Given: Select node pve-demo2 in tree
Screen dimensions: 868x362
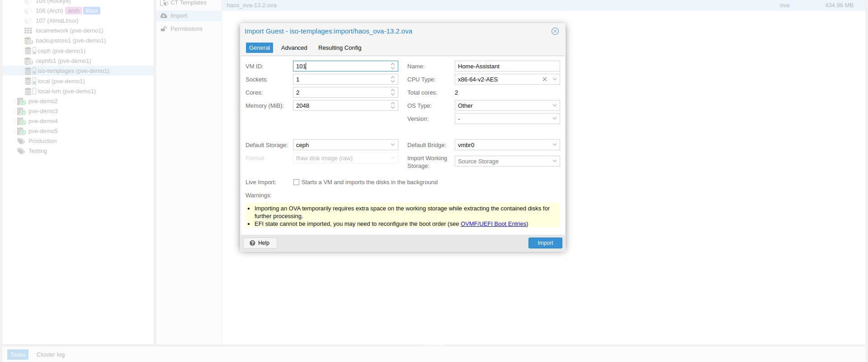Looking at the screenshot, I should pyautogui.click(x=43, y=101).
